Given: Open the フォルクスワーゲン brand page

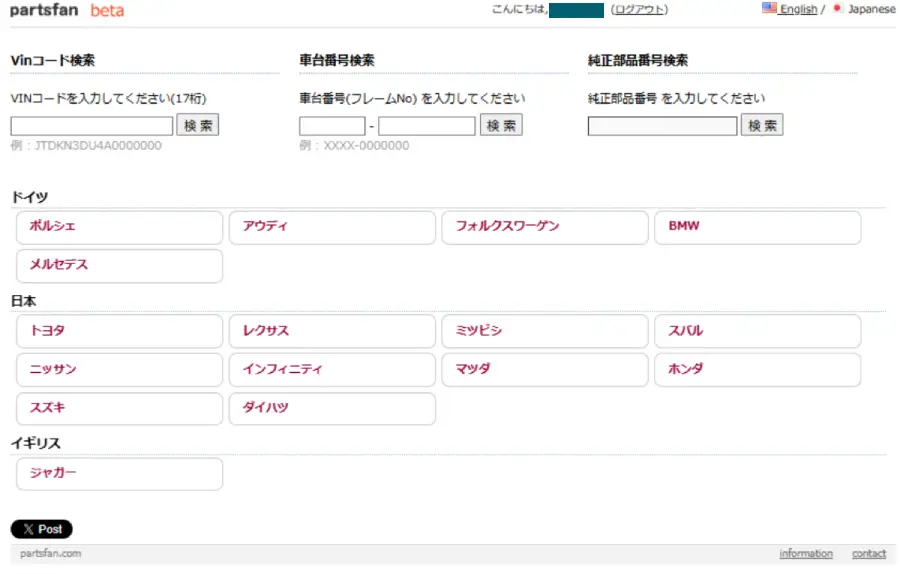Looking at the screenshot, I should [544, 227].
